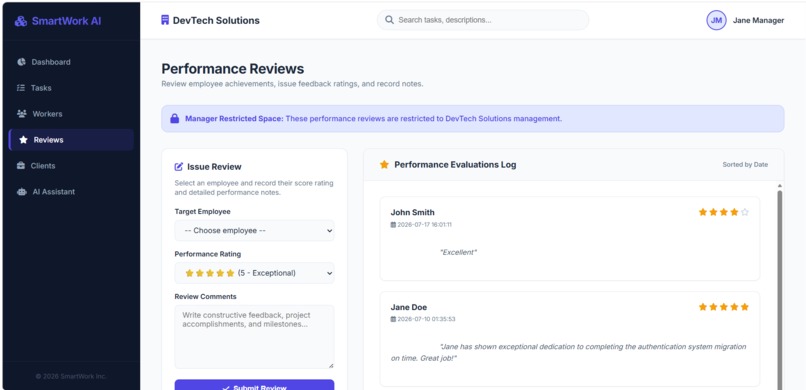This screenshot has width=806, height=390.
Task: Click the Performance Reviews page heading
Action: 233,69
